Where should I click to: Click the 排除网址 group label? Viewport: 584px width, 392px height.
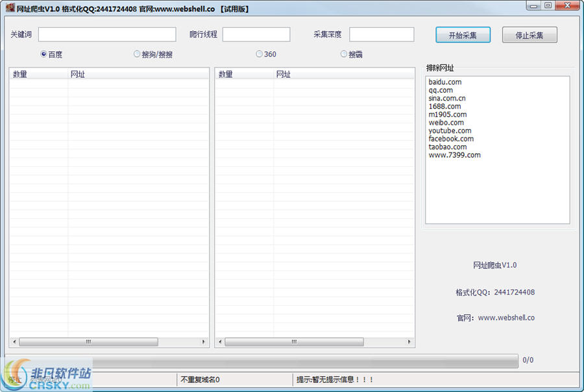440,67
